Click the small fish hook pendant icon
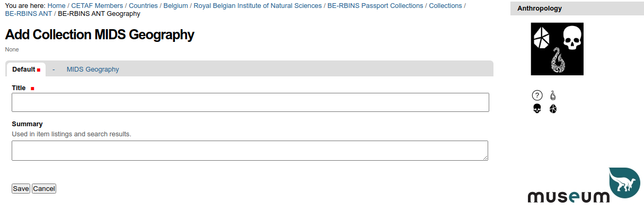Image resolution: width=644 pixels, height=218 pixels. (553, 95)
